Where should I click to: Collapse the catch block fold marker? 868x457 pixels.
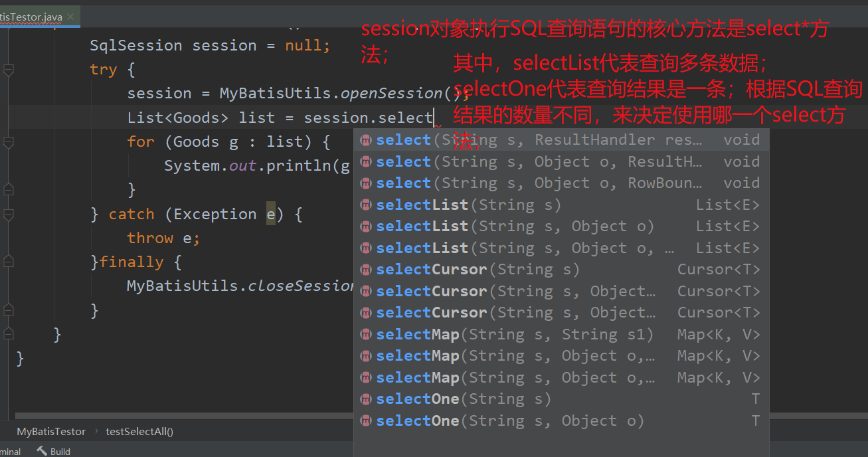[8, 215]
